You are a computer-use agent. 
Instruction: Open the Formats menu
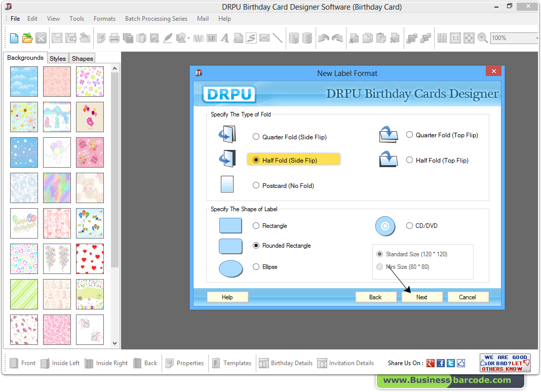pos(104,19)
